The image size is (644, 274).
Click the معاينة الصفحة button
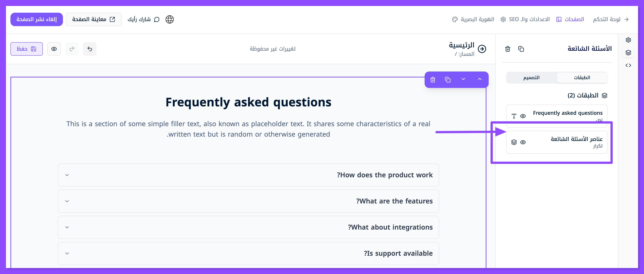click(93, 19)
